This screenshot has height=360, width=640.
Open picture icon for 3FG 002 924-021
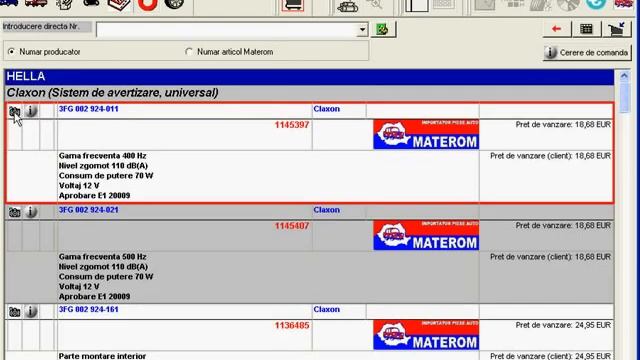coord(14,212)
